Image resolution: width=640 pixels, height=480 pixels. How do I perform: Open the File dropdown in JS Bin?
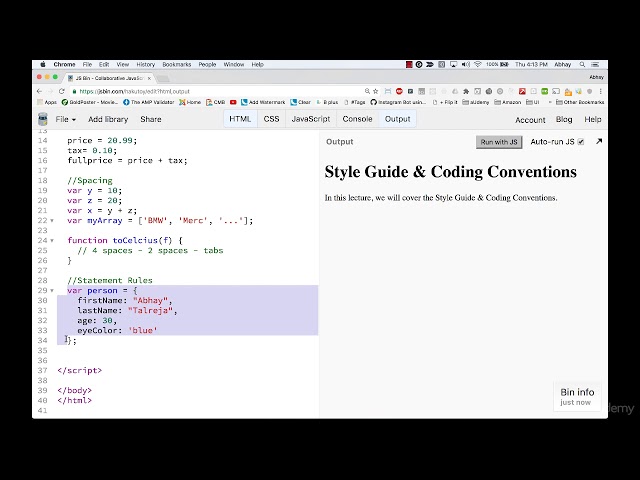[x=66, y=119]
